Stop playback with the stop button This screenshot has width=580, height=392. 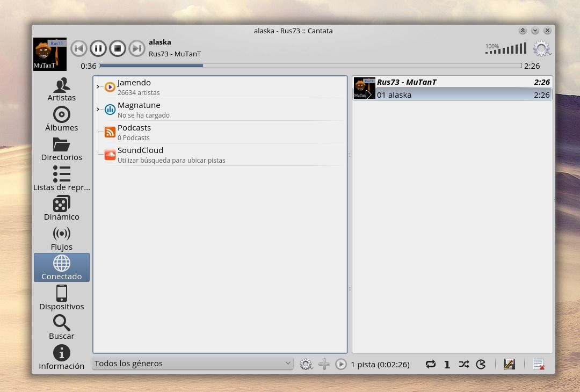point(117,49)
